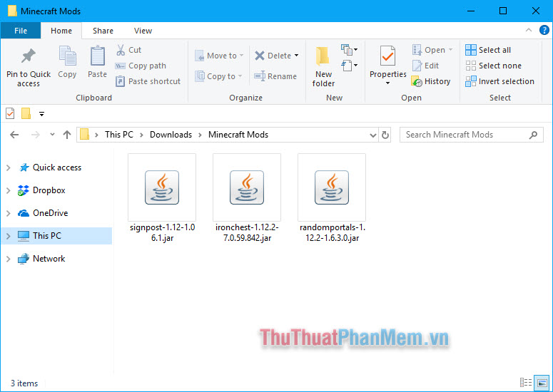This screenshot has width=553, height=392.
Task: Open the recent locations dropdown arrow
Action: (x=52, y=135)
